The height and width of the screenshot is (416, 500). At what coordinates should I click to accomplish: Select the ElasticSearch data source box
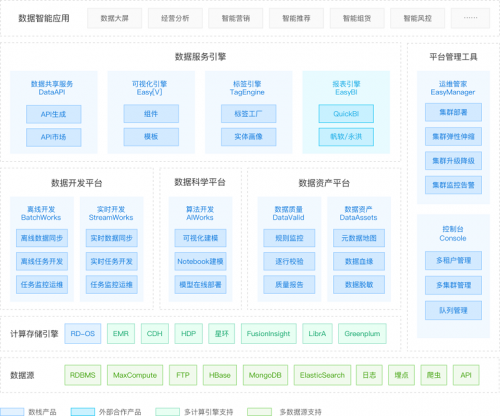(x=322, y=375)
